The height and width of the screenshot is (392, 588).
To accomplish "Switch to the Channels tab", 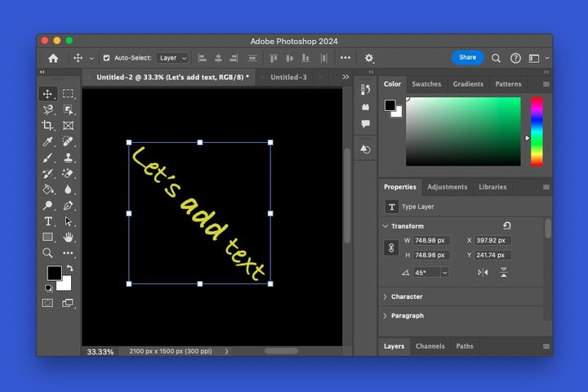I will (x=430, y=346).
